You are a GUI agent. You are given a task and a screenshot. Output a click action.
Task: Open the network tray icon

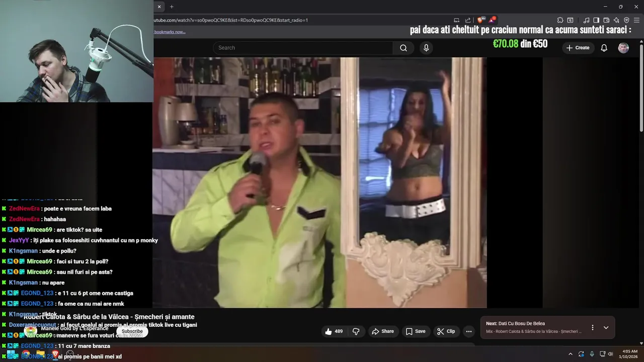click(x=602, y=354)
